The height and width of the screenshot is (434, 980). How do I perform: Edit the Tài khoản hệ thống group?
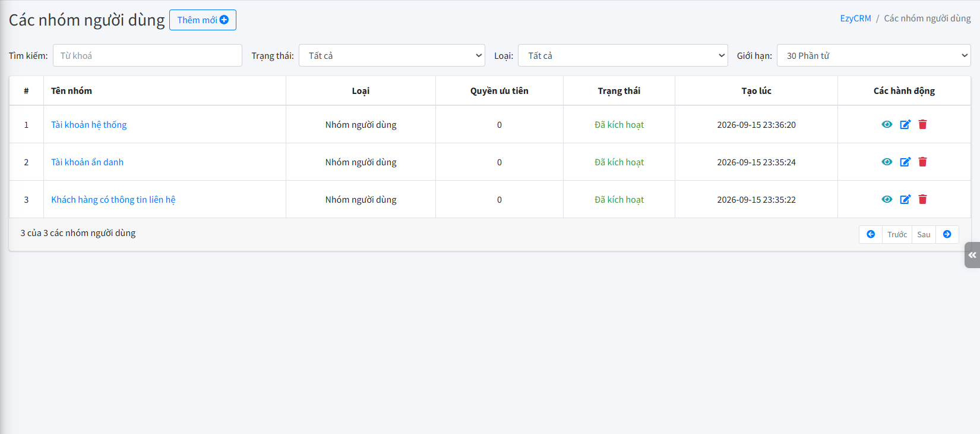(x=905, y=124)
